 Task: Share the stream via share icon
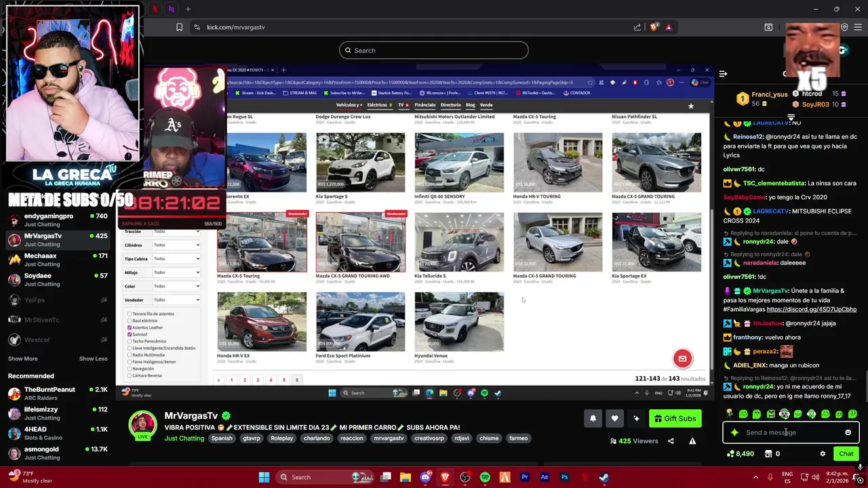[671, 441]
